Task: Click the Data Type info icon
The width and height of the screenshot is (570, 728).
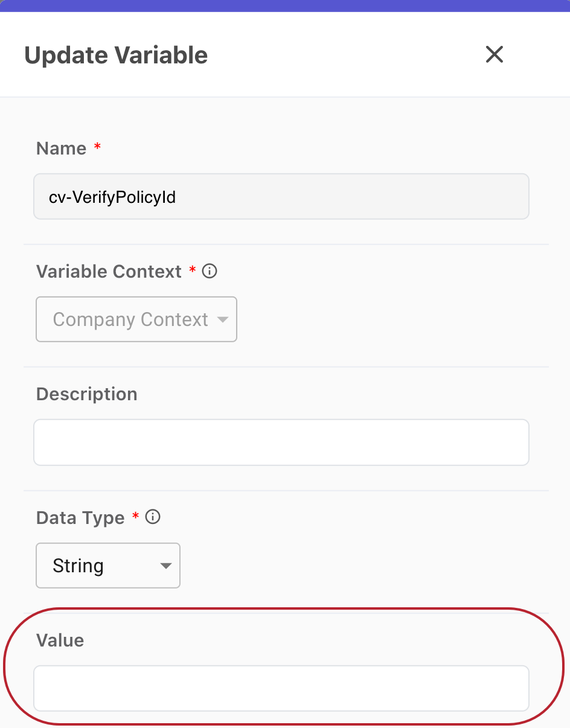Action: (153, 517)
